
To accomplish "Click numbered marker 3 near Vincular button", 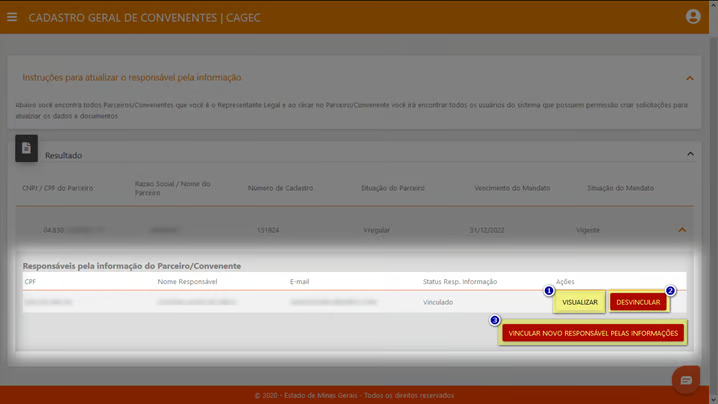I will click(495, 321).
